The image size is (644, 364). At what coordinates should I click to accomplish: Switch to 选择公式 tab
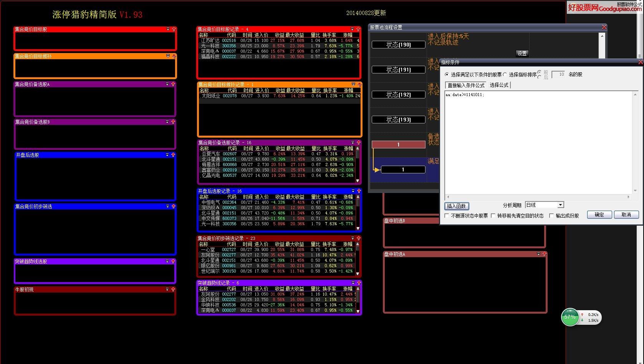(499, 85)
